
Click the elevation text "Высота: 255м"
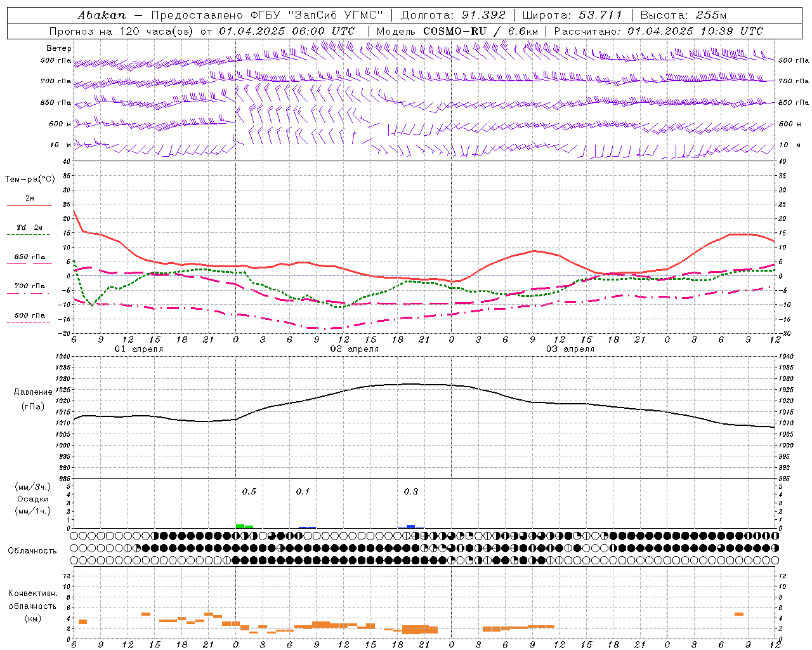point(683,15)
